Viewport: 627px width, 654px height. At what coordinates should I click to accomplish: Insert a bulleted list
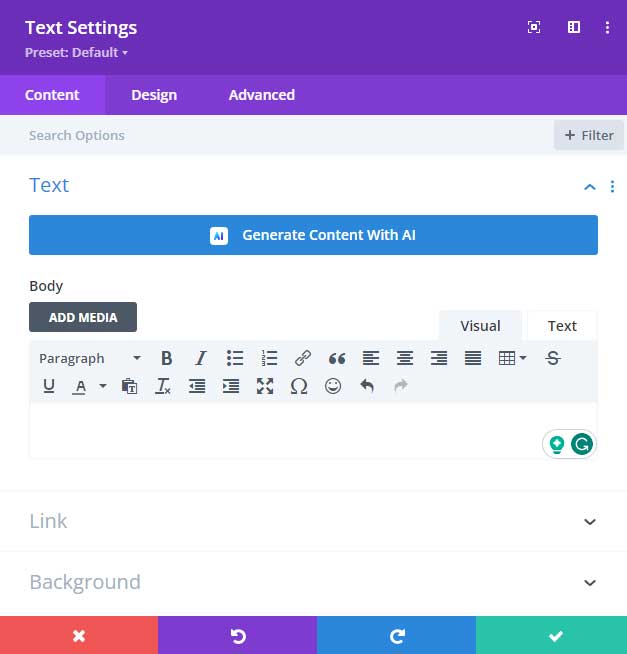coord(235,358)
